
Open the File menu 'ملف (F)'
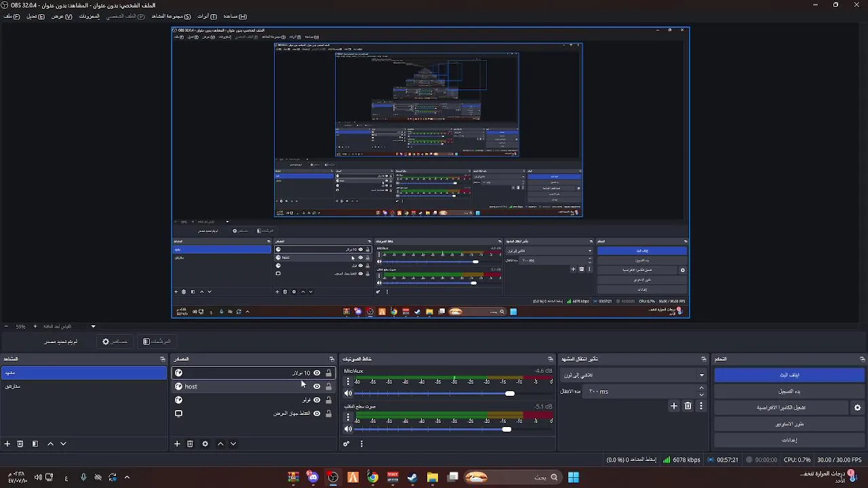click(11, 16)
